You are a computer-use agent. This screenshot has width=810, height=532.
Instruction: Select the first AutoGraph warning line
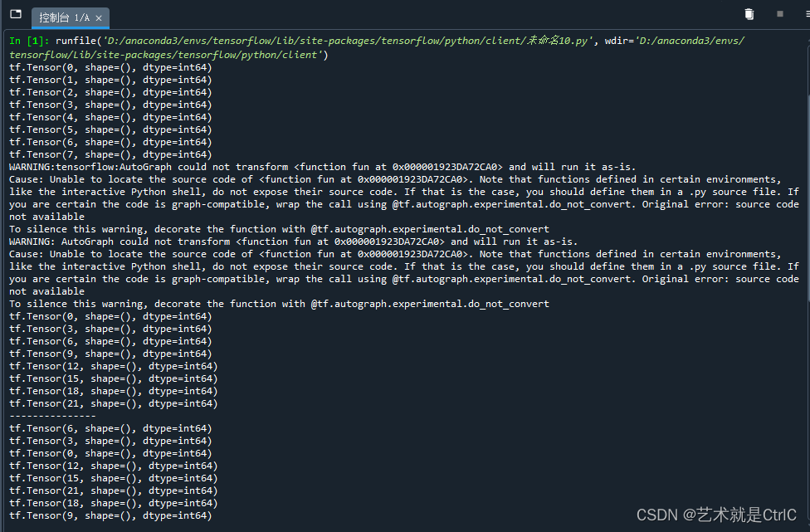[249, 166]
